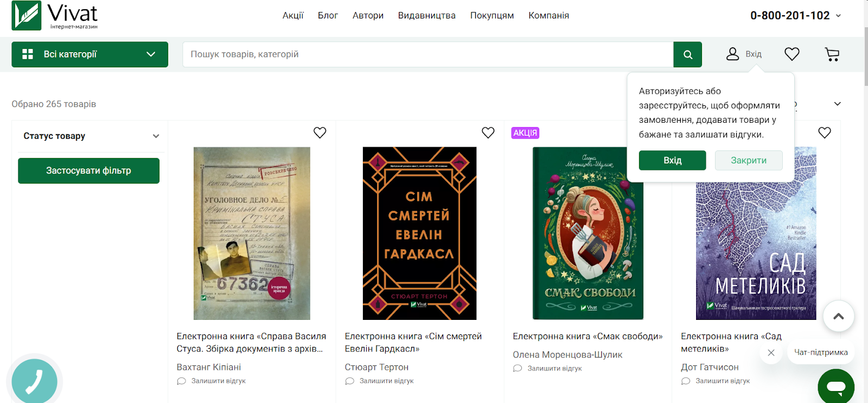Click author Олена Моренцова-Шулик
Screen dimensions: 868x403
(567, 355)
